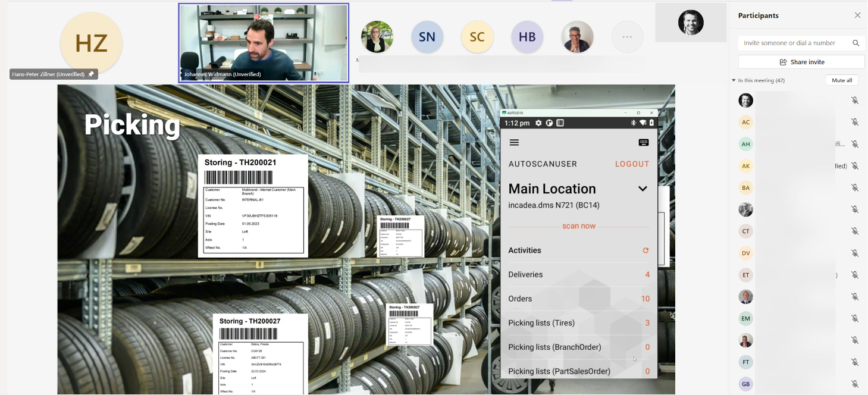Select Johannes Widmann's video tile
Image resolution: width=868 pixels, height=395 pixels.
tap(264, 43)
